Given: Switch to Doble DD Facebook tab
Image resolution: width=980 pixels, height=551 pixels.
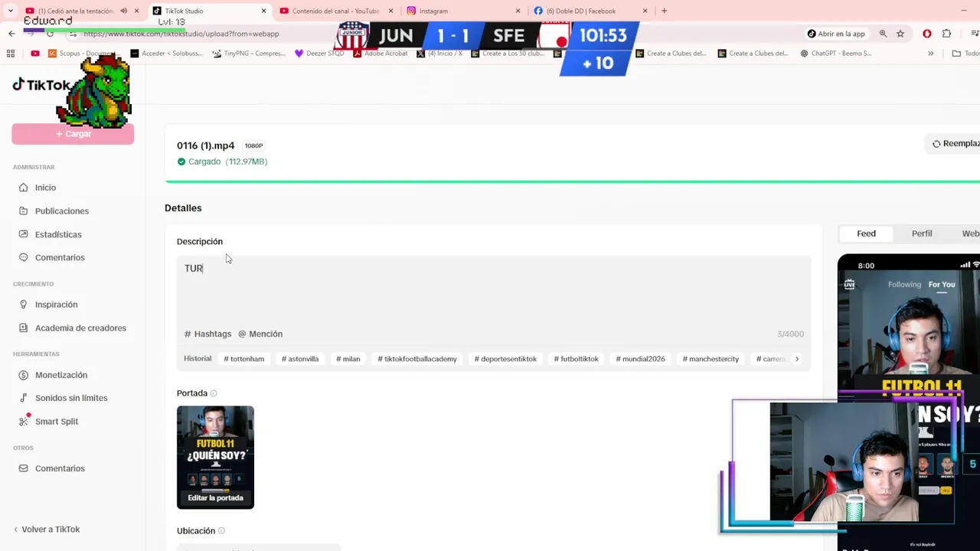Looking at the screenshot, I should pyautogui.click(x=590, y=11).
